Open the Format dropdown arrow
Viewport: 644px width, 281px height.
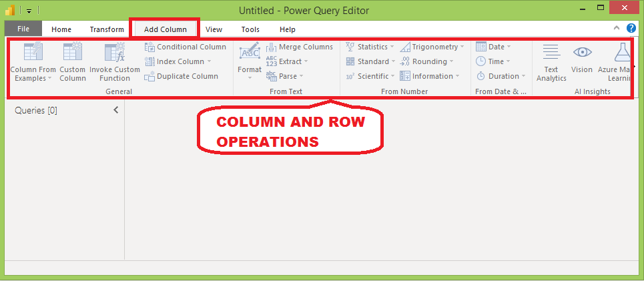[x=250, y=79]
